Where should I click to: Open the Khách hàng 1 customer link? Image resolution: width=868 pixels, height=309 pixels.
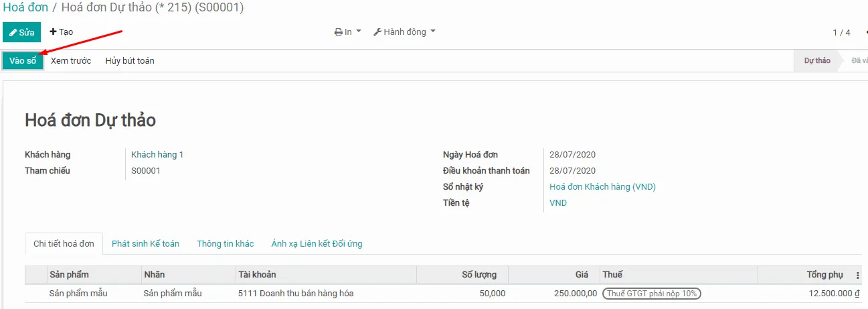click(157, 155)
